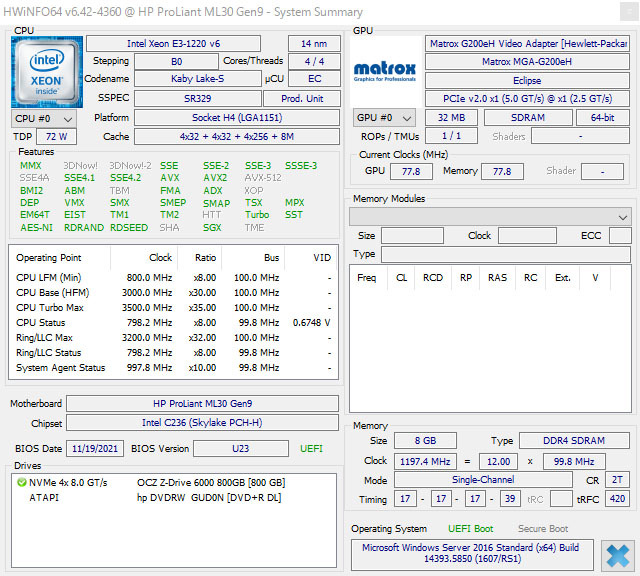
Task: Click the Secure Boot label
Action: point(543,529)
